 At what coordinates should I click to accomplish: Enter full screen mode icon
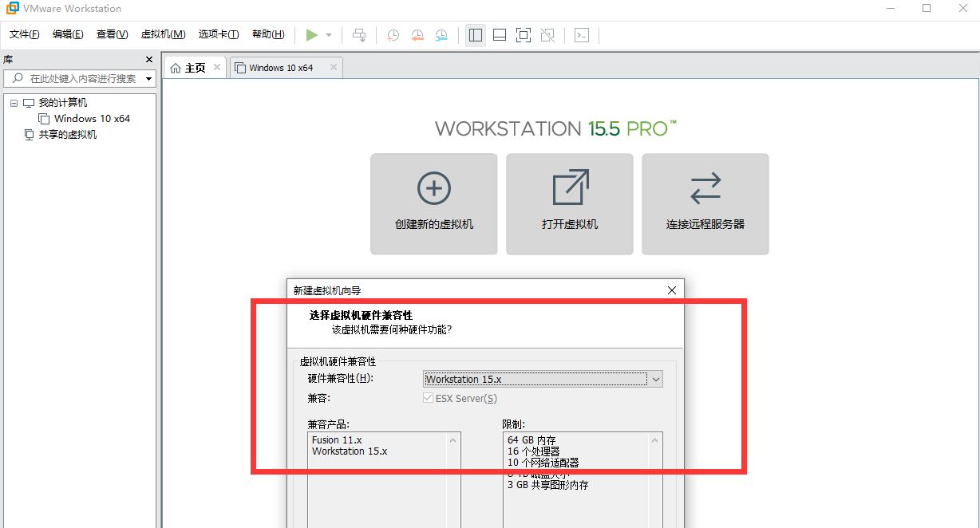tap(524, 35)
